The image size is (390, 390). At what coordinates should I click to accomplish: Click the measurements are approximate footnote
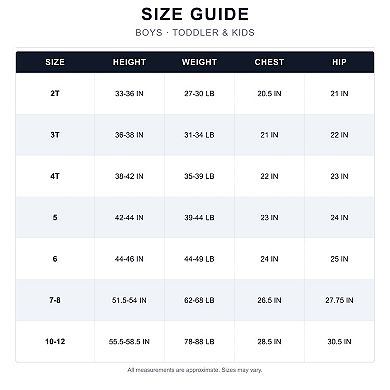point(195,370)
